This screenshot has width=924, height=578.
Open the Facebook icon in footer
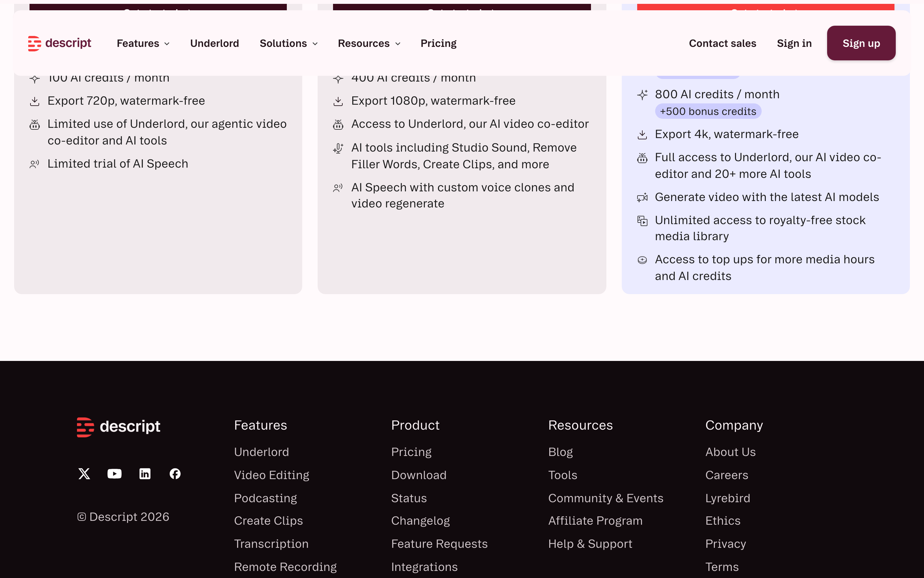[175, 474]
